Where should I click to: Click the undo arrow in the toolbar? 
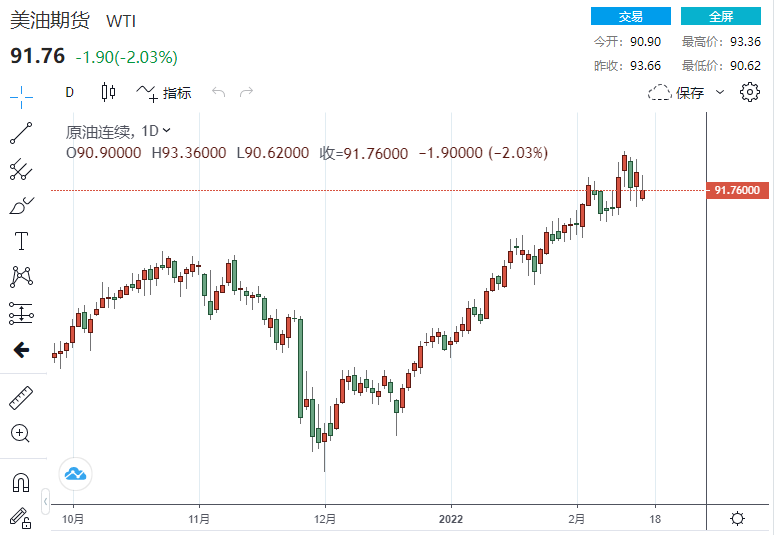point(218,93)
